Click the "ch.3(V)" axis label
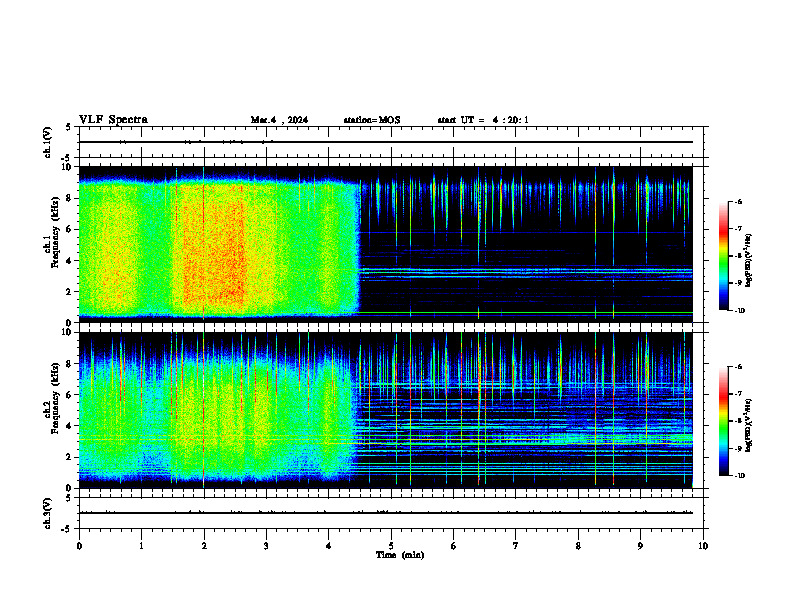Viewport: 792px width, 612px height. (x=48, y=513)
